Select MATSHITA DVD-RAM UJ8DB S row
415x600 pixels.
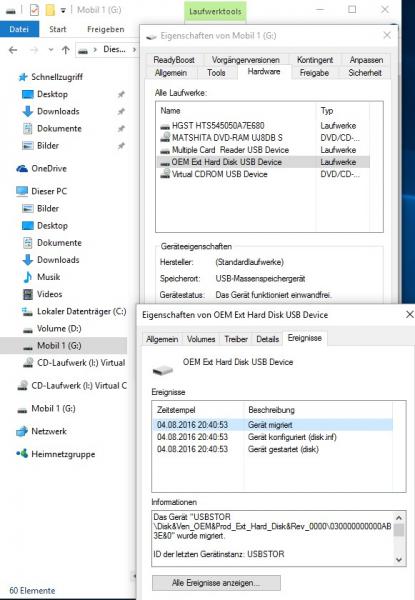click(263, 138)
